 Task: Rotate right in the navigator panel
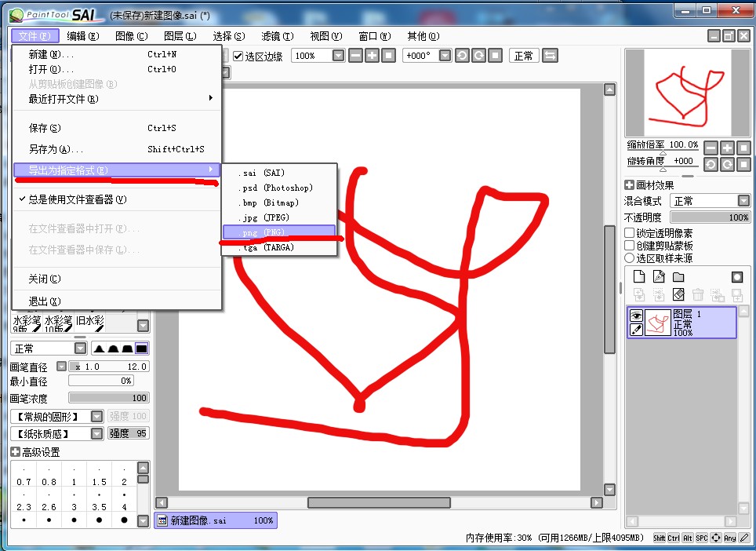click(x=727, y=165)
